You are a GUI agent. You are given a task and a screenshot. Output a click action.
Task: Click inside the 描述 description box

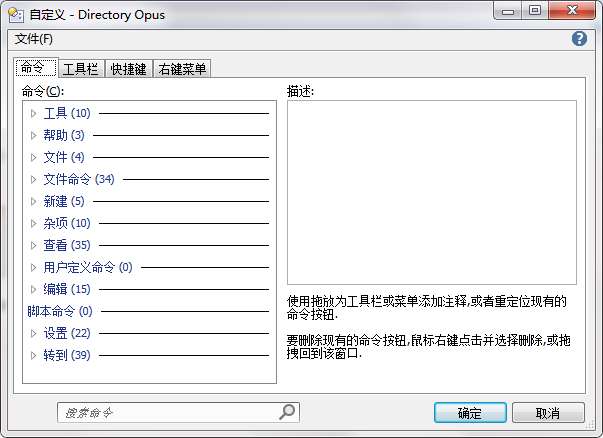pos(431,192)
